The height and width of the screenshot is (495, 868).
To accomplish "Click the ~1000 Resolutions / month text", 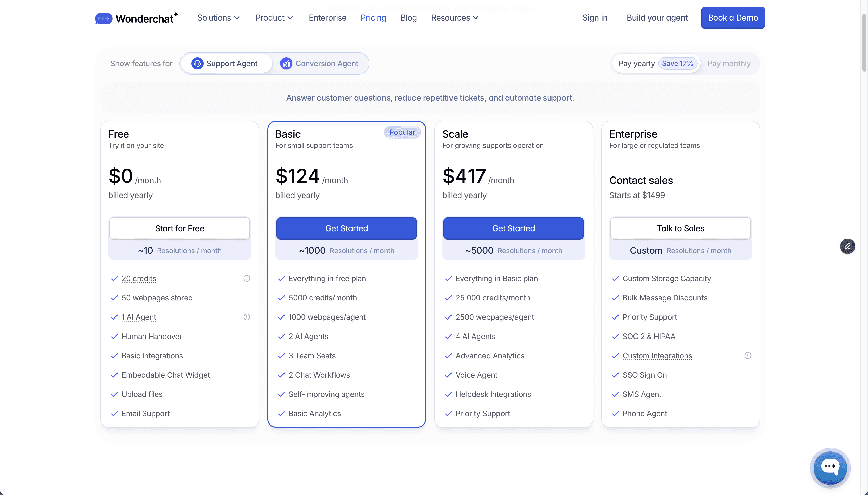I will 346,250.
